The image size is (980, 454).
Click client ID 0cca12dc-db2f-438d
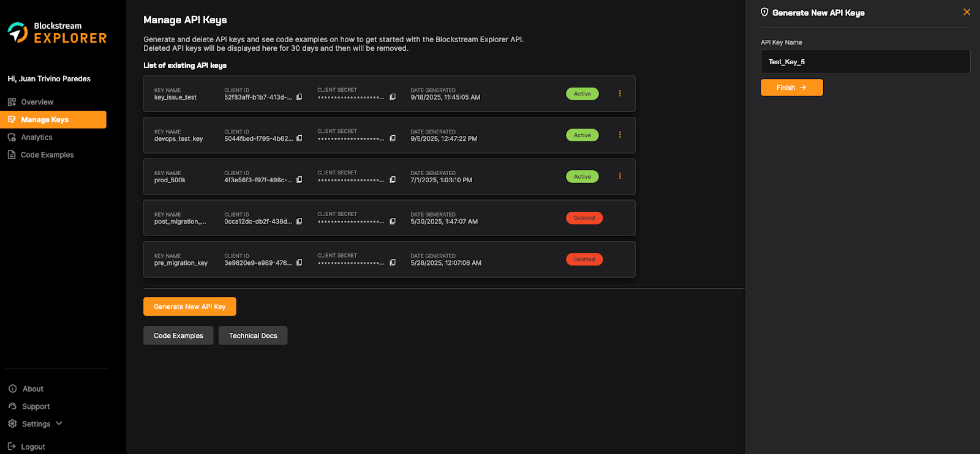[x=258, y=221]
